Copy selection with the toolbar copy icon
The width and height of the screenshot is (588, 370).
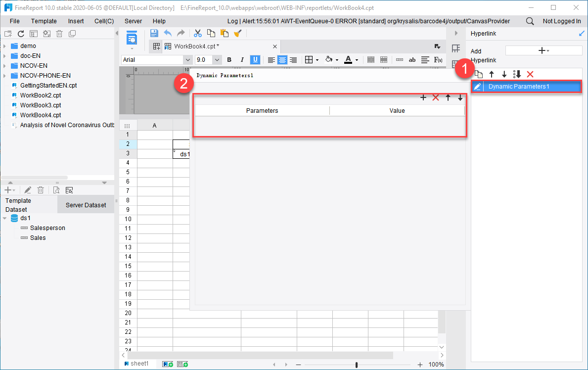(211, 33)
